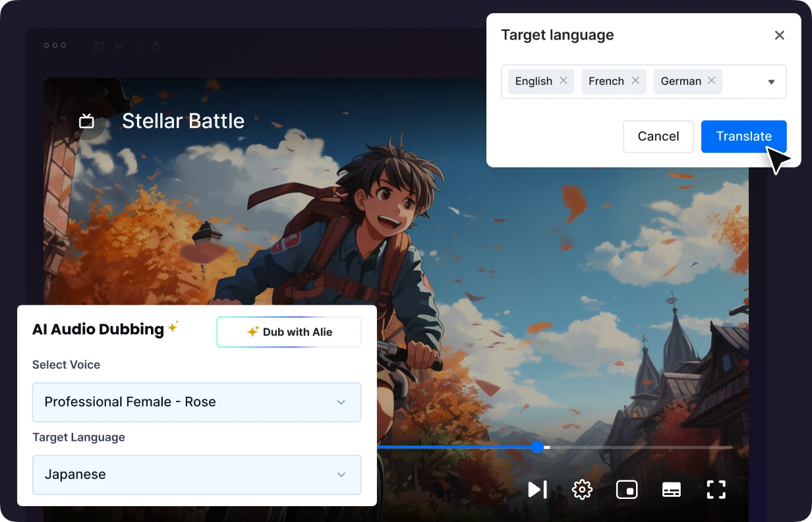Screen dimensions: 812x522
Task: Click the Translate button
Action: [744, 136]
